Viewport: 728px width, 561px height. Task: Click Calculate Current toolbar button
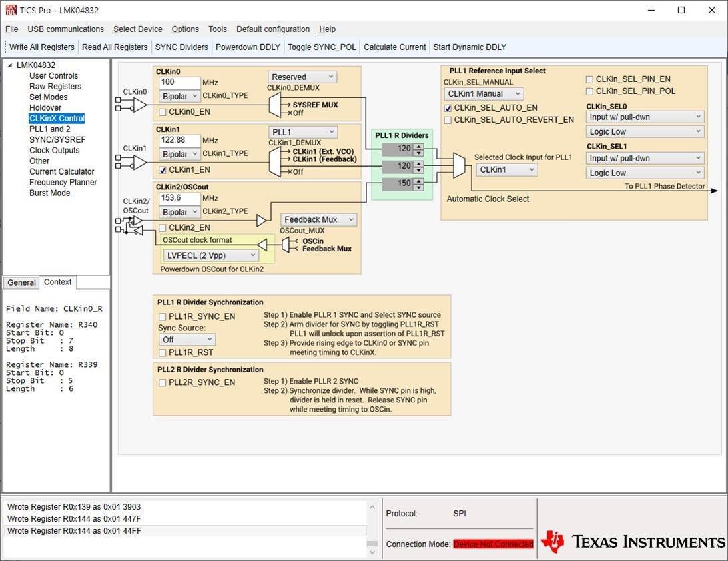pos(395,47)
